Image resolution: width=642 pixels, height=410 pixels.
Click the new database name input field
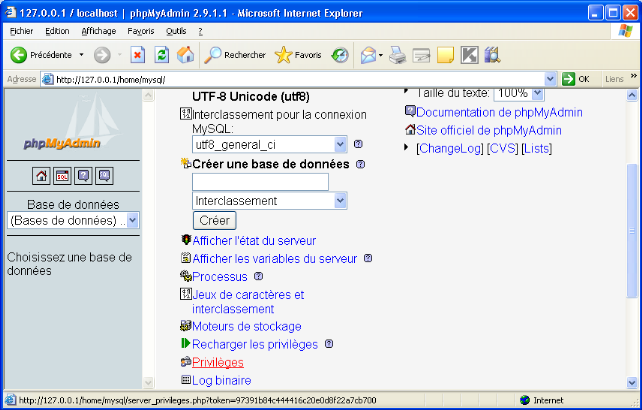[x=260, y=182]
